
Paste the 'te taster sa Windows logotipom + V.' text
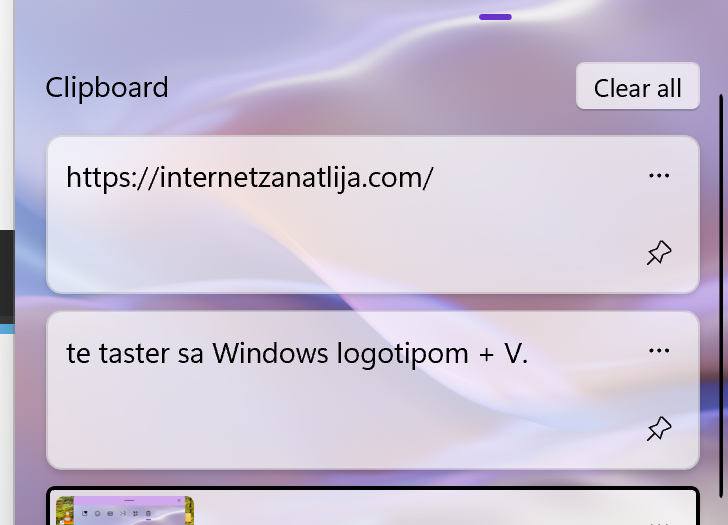(x=297, y=353)
